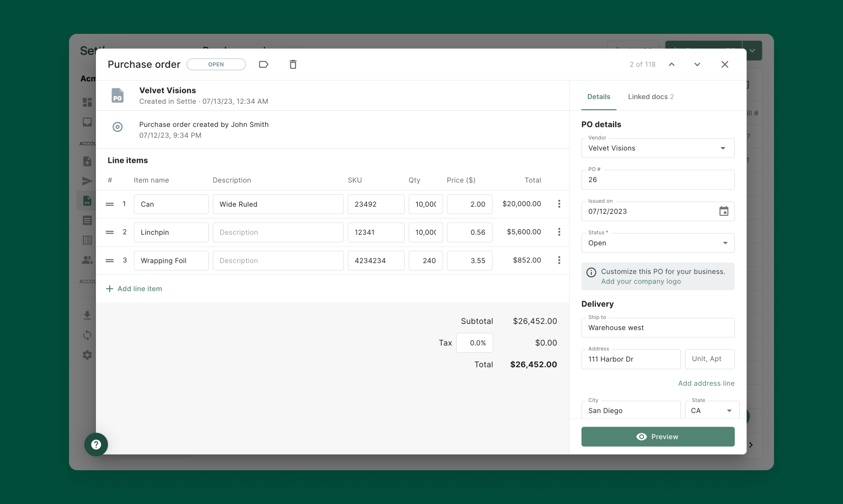Open the Vendor dropdown showing Velvet Visions
The width and height of the screenshot is (843, 504).
658,148
